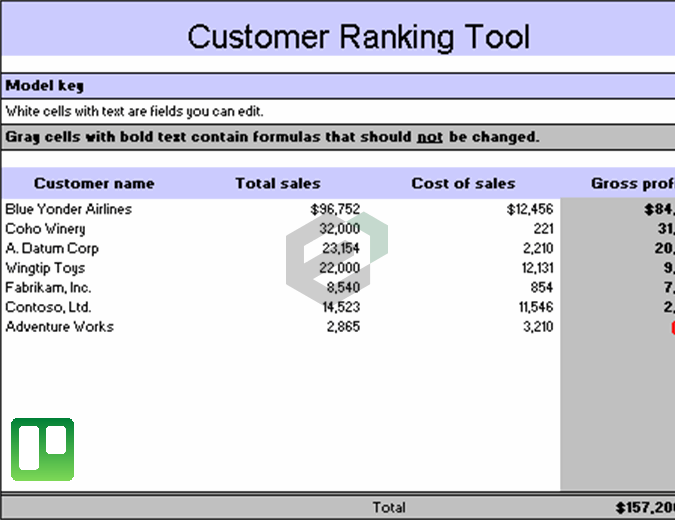This screenshot has height=520, width=675.
Task: Click the 'Gray cells with bold text' note
Action: pyautogui.click(x=338, y=137)
